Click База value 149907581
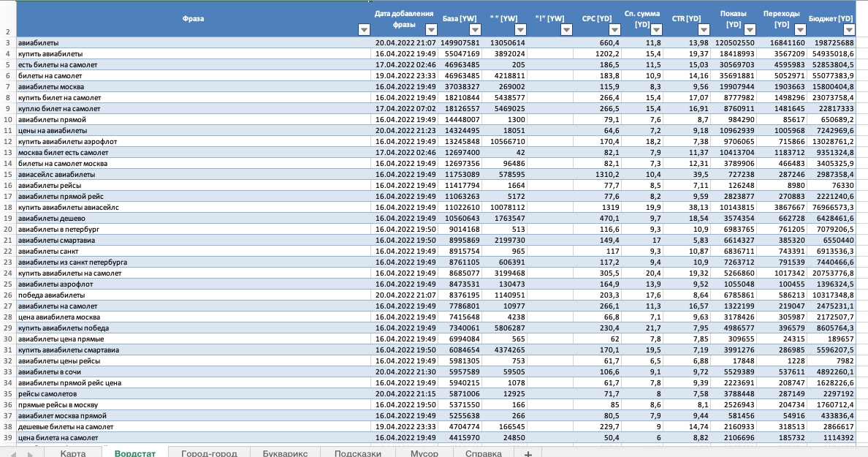Viewport: 868px width, 457px height. (460, 42)
